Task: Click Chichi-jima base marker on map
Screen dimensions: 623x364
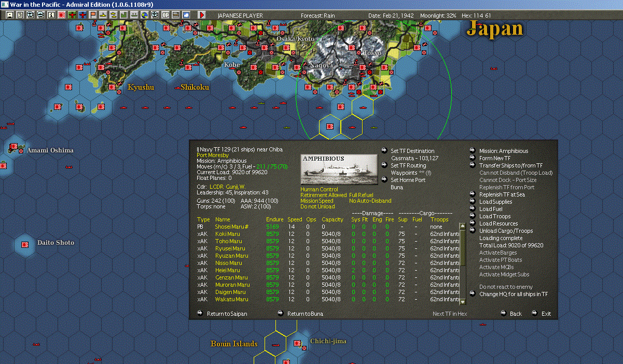Action: point(298,343)
